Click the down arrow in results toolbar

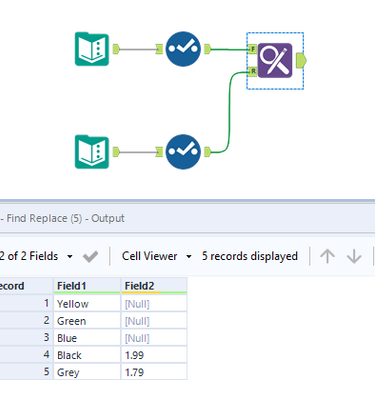pos(354,256)
